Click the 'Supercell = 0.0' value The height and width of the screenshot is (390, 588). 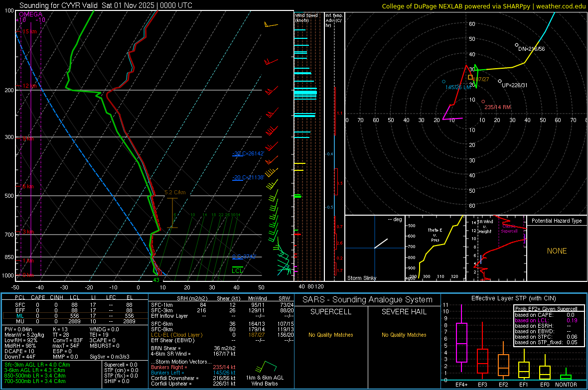tap(121, 365)
